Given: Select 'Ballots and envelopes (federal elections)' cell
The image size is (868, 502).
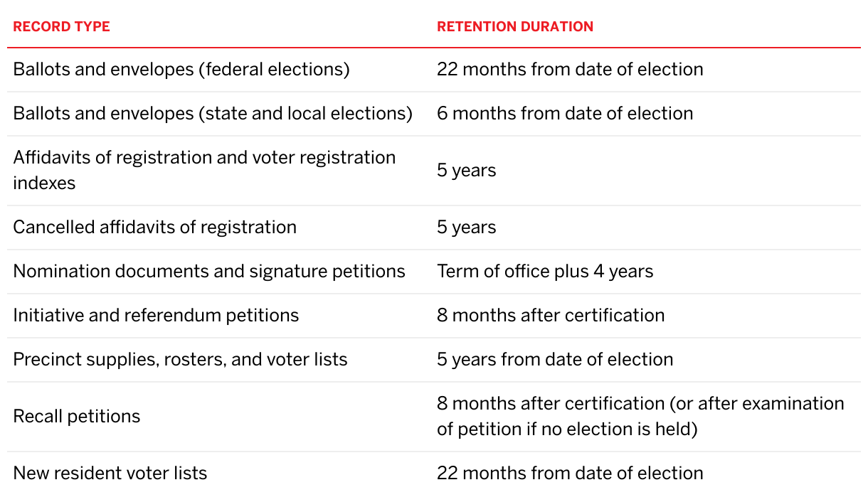Looking at the screenshot, I should pyautogui.click(x=181, y=70).
